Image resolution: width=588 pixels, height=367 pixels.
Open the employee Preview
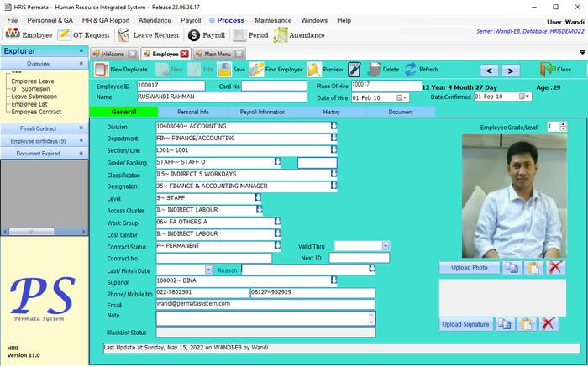click(x=314, y=70)
